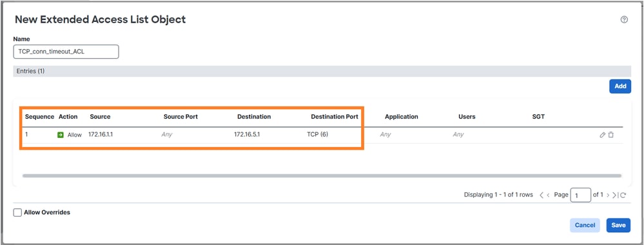Save the access list object
The image size is (644, 245).
pos(618,225)
